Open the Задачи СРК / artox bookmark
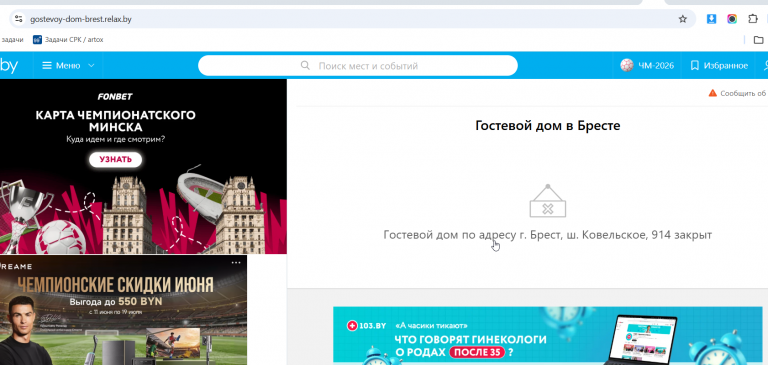 (x=68, y=40)
